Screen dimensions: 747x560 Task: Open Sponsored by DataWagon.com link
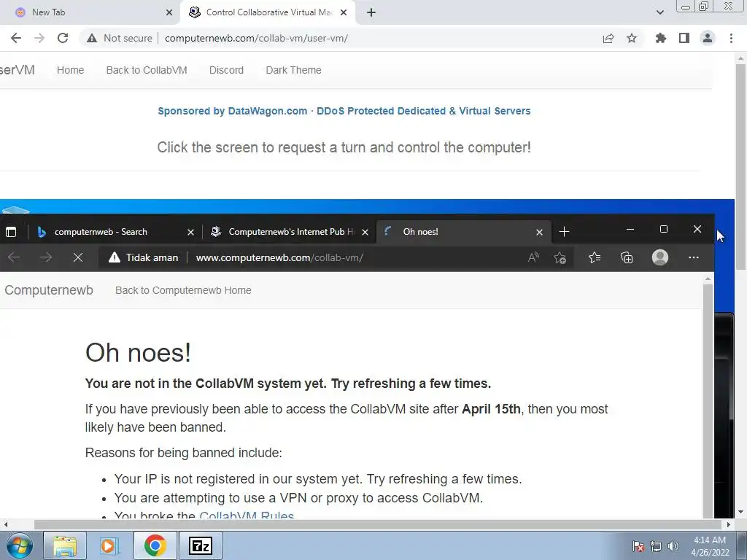(344, 111)
